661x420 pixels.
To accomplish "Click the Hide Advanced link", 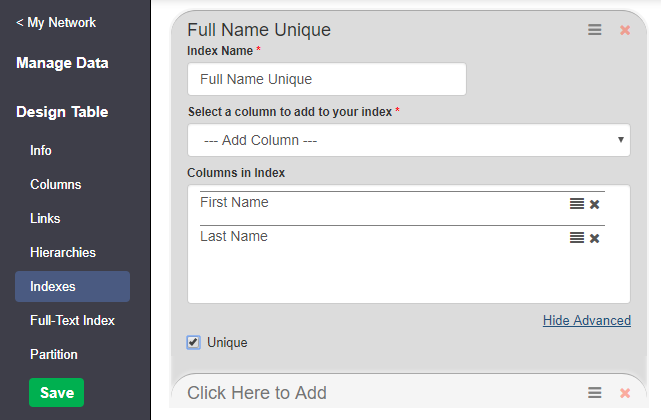I will coord(587,320).
